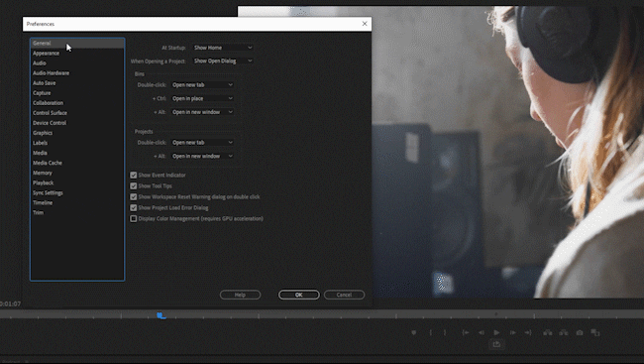The width and height of the screenshot is (644, 364).
Task: Click the Mark In bracket icon
Action: 430,332
